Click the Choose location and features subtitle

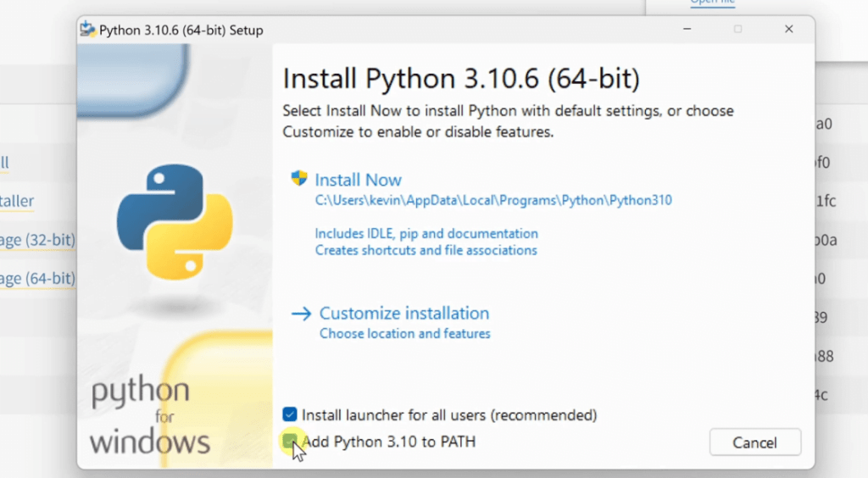point(404,334)
